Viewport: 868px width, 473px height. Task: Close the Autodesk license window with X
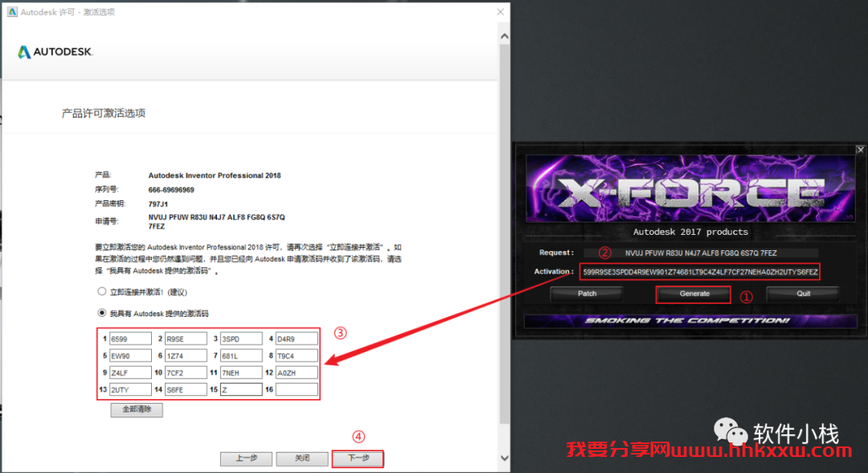tap(501, 11)
